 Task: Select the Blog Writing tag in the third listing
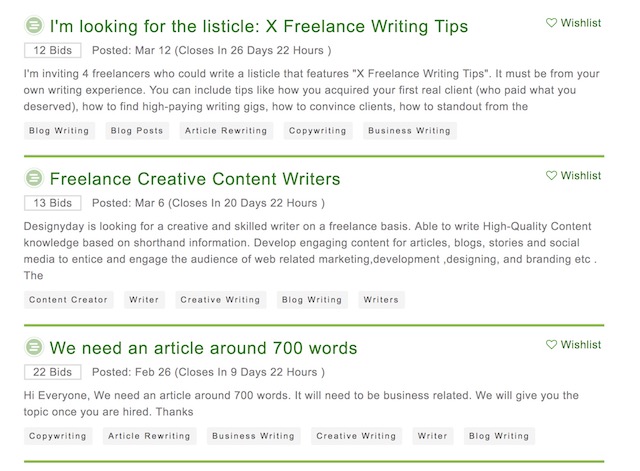pyautogui.click(x=499, y=436)
